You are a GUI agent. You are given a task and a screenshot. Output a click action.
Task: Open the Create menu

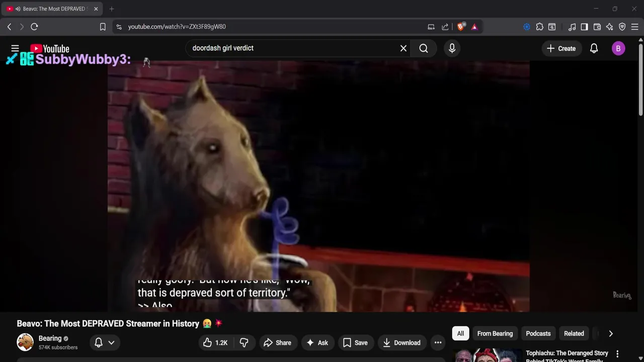tap(561, 48)
